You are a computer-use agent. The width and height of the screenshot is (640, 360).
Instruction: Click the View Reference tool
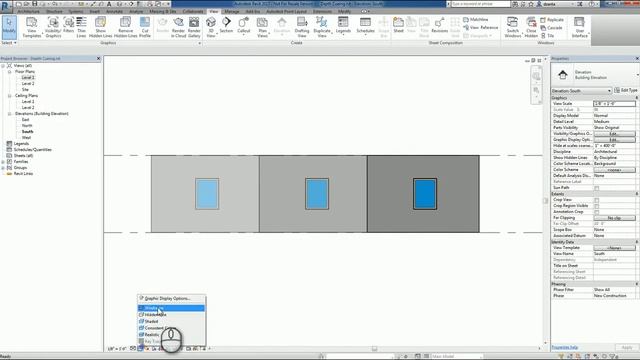point(480,27)
